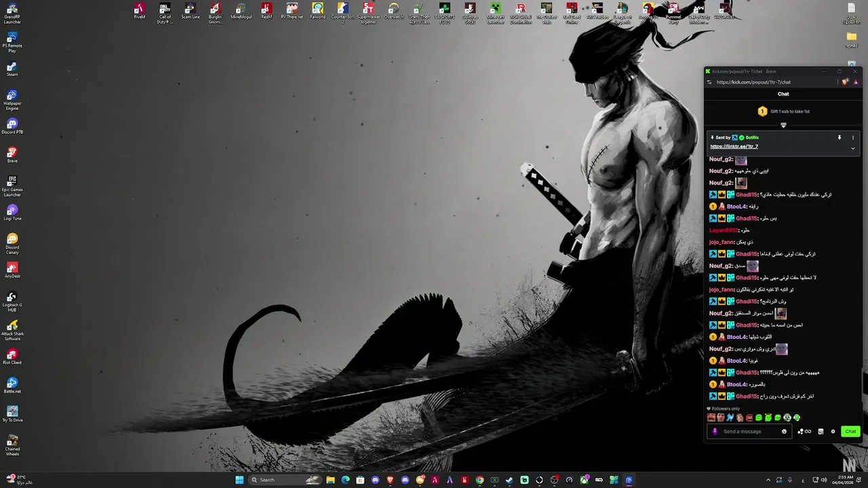This screenshot has width=868, height=488.
Task: Click green Chat send button
Action: point(850,432)
